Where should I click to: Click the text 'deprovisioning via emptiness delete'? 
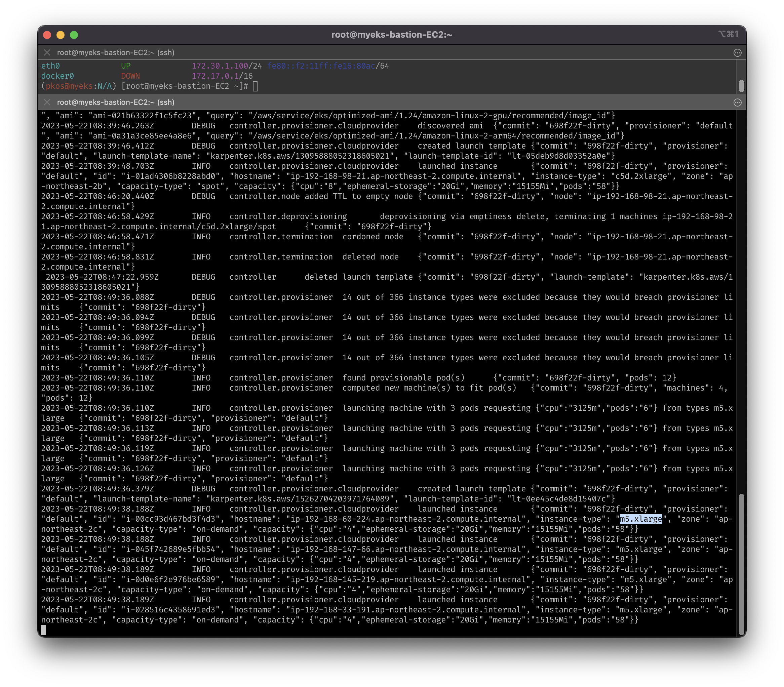(x=462, y=216)
